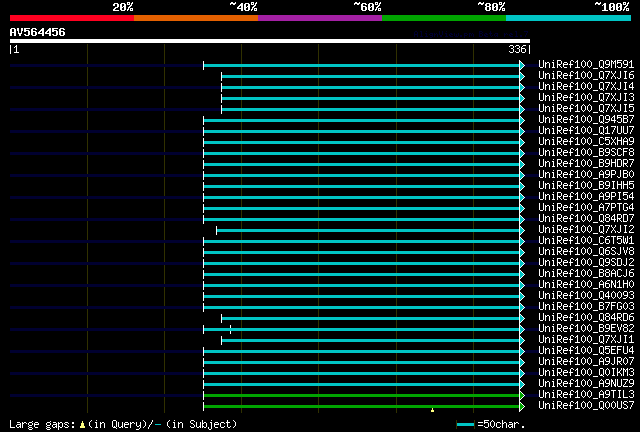The width and height of the screenshot is (640, 432).
Task: Select the UniRef100_A9PJB0 label
Action: click(x=586, y=175)
